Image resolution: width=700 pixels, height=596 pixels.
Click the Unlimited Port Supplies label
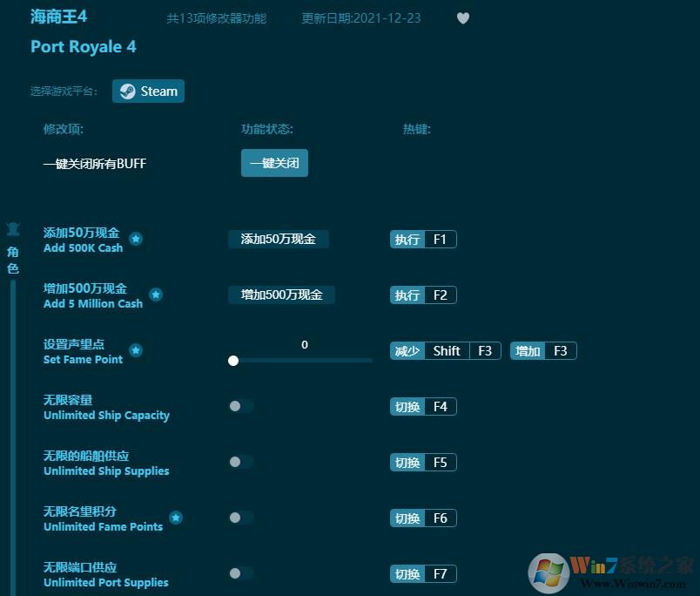click(106, 583)
